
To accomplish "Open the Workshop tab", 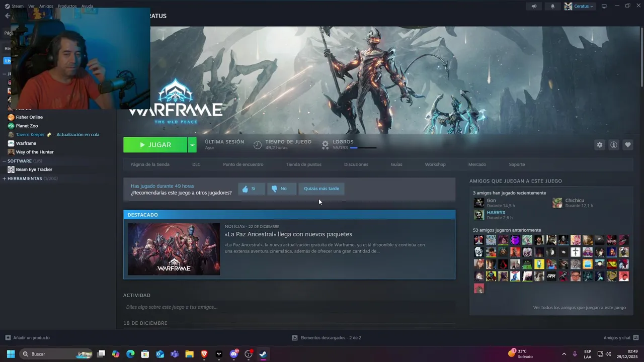I will click(x=435, y=164).
